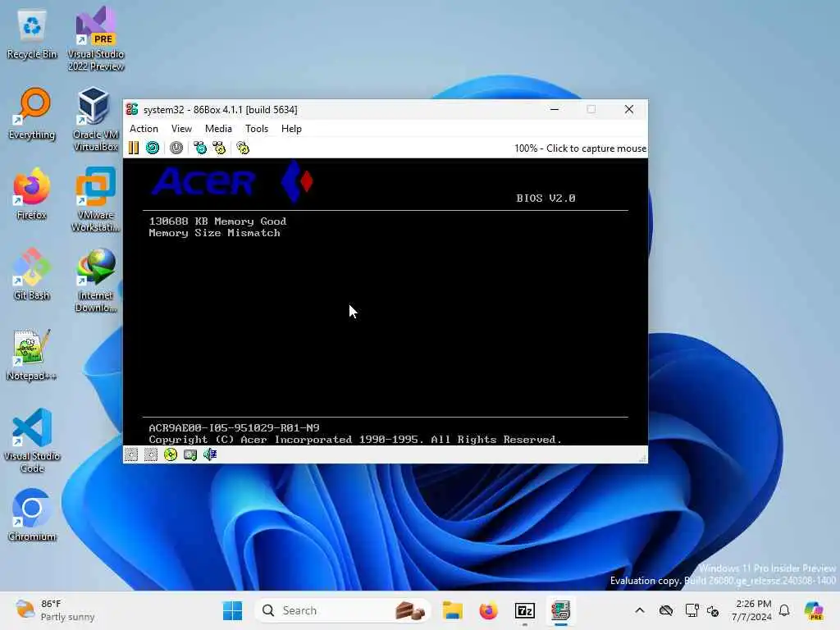Open File Explorer from taskbar

[452, 610]
